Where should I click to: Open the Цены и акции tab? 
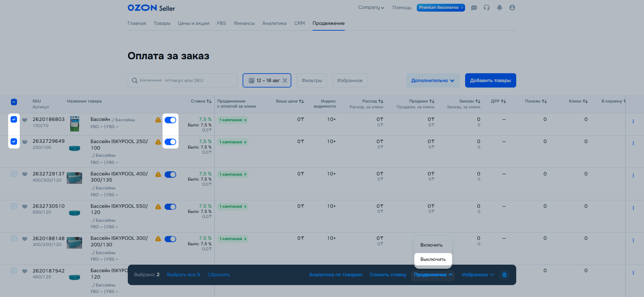pyautogui.click(x=194, y=23)
